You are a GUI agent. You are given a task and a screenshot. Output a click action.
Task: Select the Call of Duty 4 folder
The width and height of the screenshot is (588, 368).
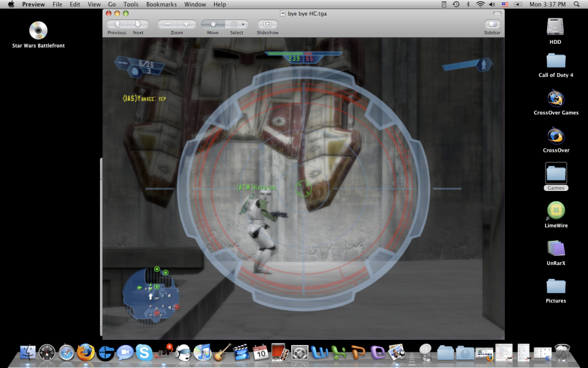pos(556,61)
